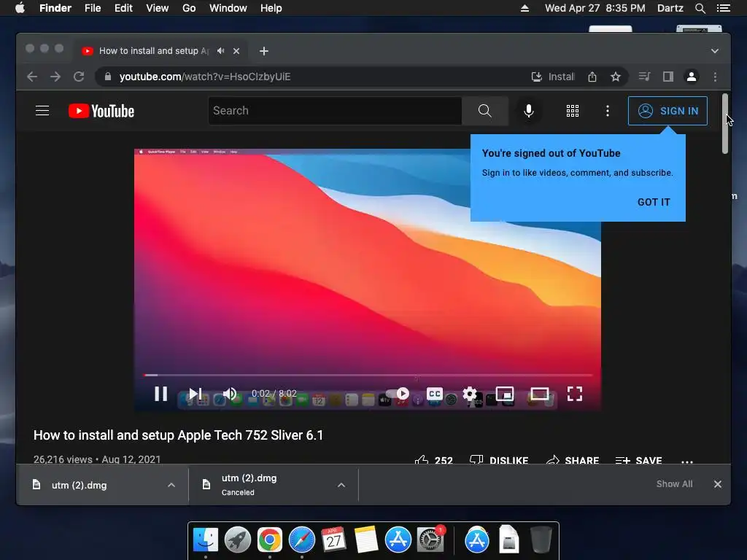The width and height of the screenshot is (747, 560).
Task: Click the search magnifier button
Action: [x=484, y=111]
